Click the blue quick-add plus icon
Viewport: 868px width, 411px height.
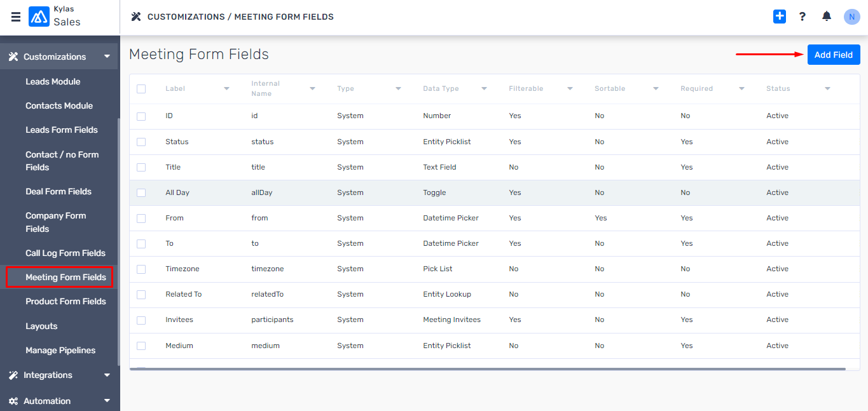(780, 17)
